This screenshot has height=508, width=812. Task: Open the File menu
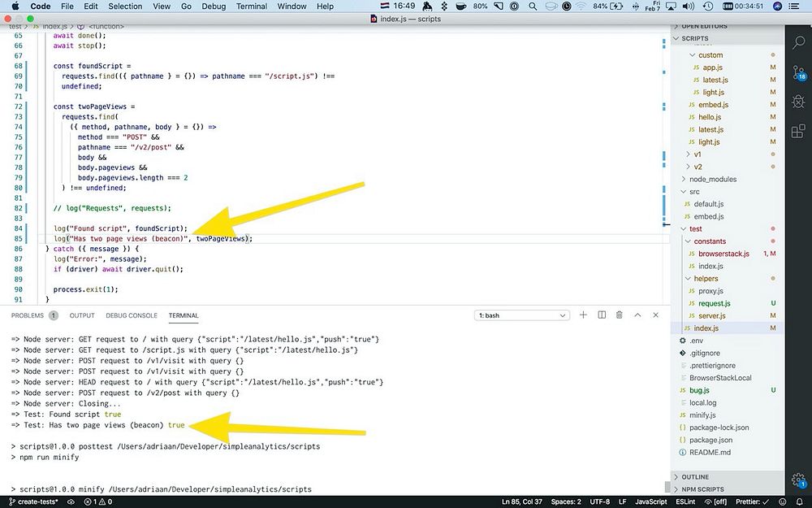tap(67, 7)
